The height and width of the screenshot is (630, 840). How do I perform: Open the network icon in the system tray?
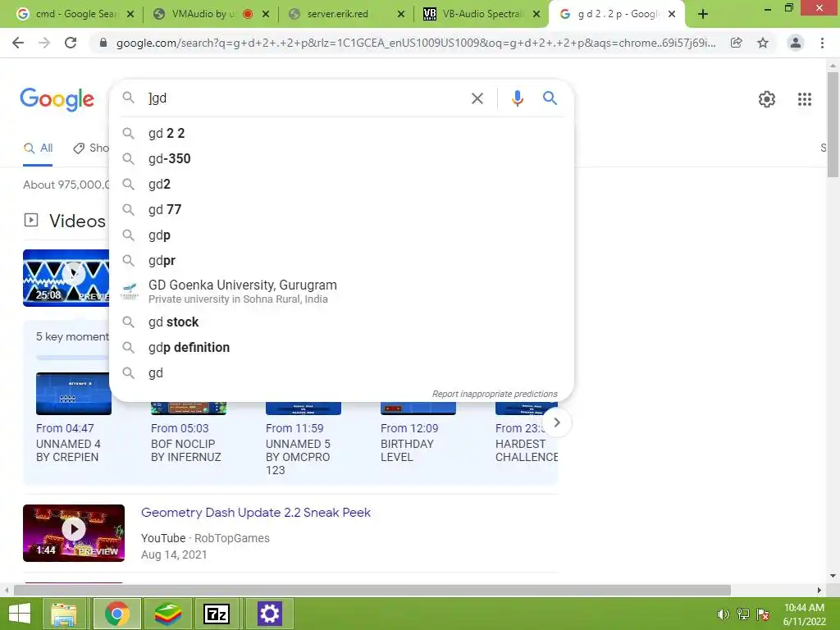(743, 614)
